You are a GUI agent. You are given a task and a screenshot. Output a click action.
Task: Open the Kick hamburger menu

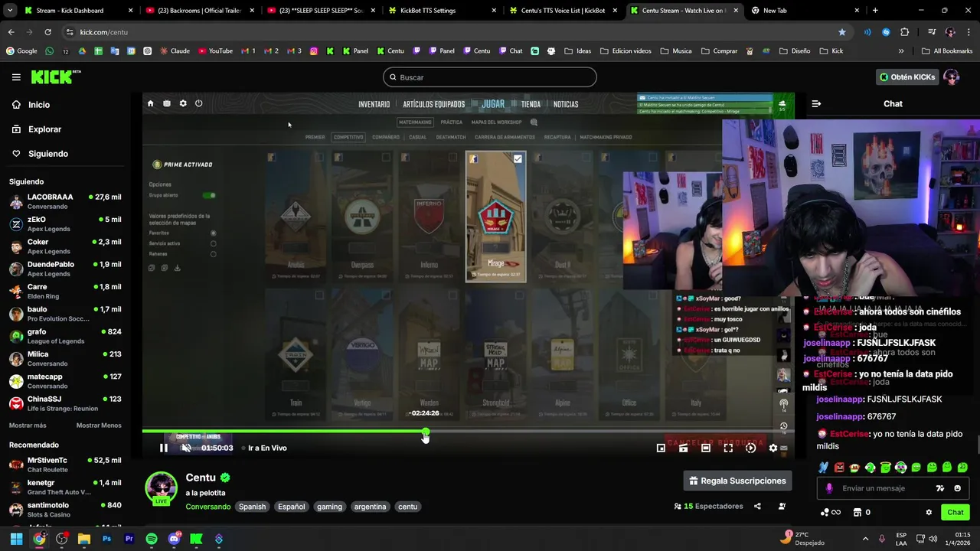click(16, 77)
